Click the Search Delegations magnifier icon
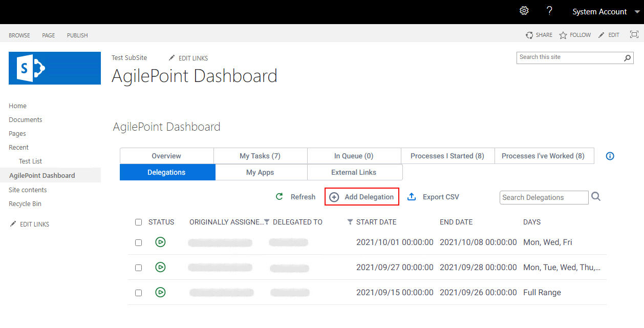The image size is (644, 328). click(596, 197)
